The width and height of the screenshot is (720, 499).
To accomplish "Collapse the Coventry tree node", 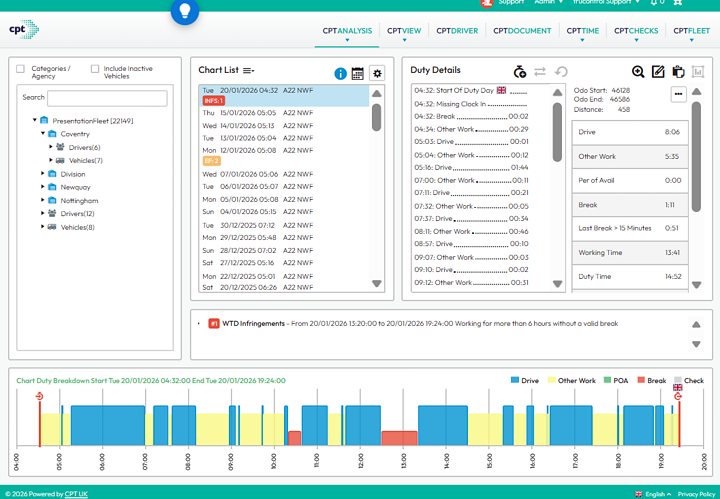I will click(x=43, y=133).
